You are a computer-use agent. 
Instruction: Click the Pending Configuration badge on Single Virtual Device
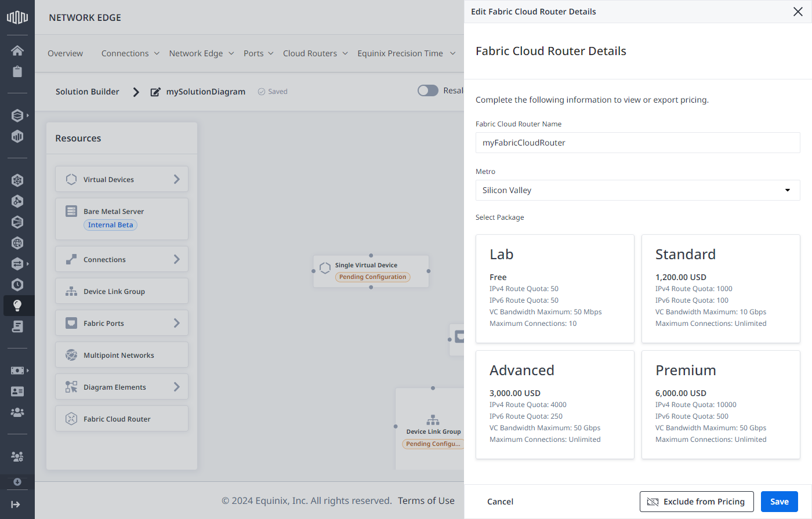pos(372,277)
